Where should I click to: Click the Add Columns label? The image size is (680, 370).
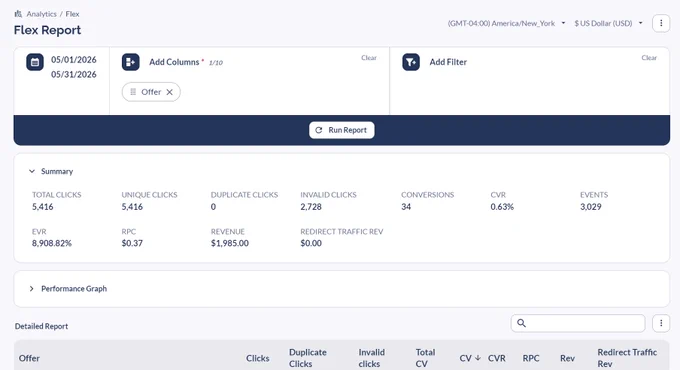[174, 62]
